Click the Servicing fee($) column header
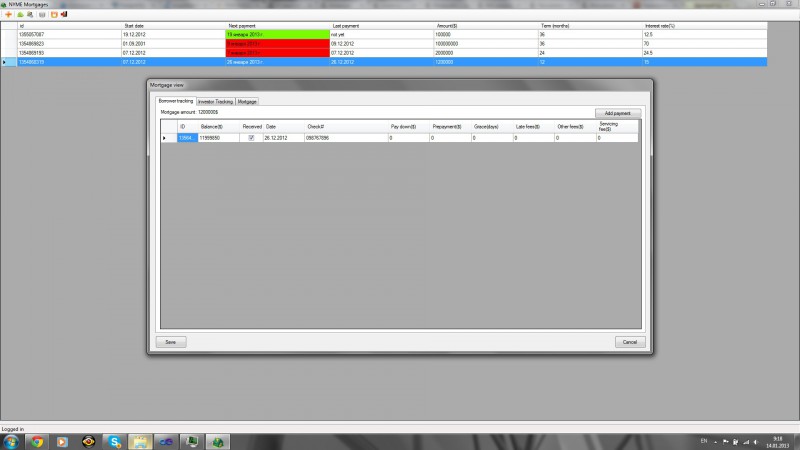 click(617, 127)
